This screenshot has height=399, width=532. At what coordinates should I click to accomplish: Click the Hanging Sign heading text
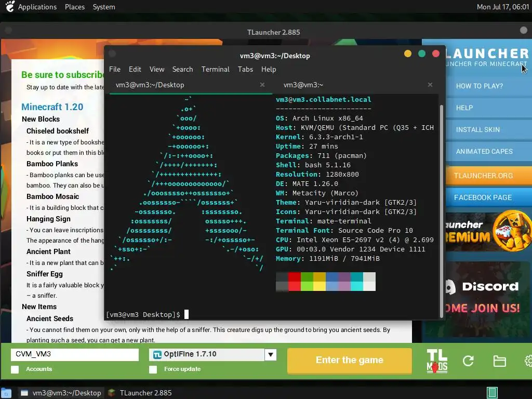pyautogui.click(x=48, y=219)
